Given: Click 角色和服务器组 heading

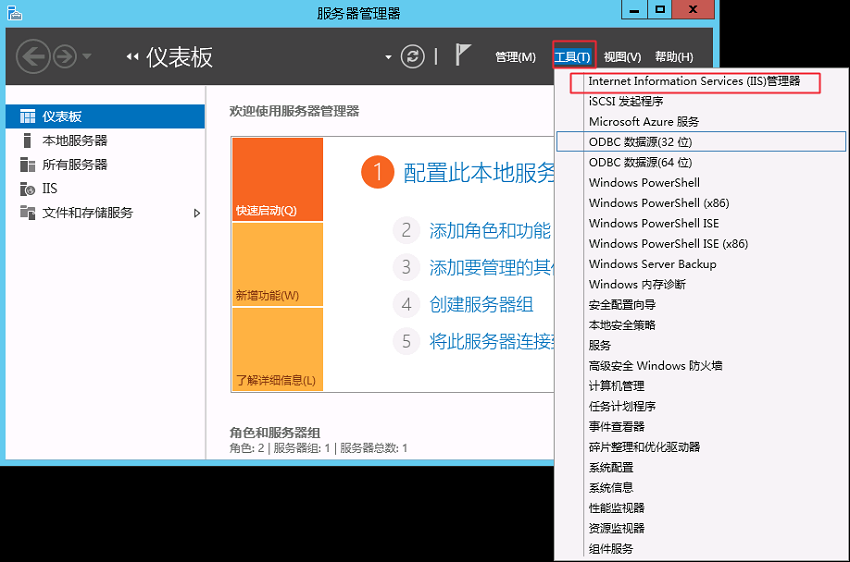Looking at the screenshot, I should (275, 432).
